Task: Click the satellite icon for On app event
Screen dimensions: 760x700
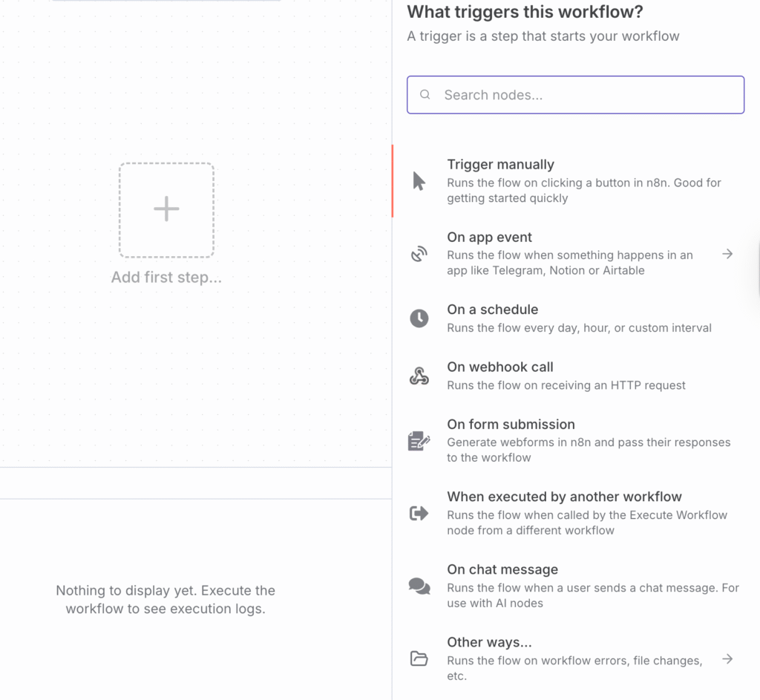Action: point(419,254)
